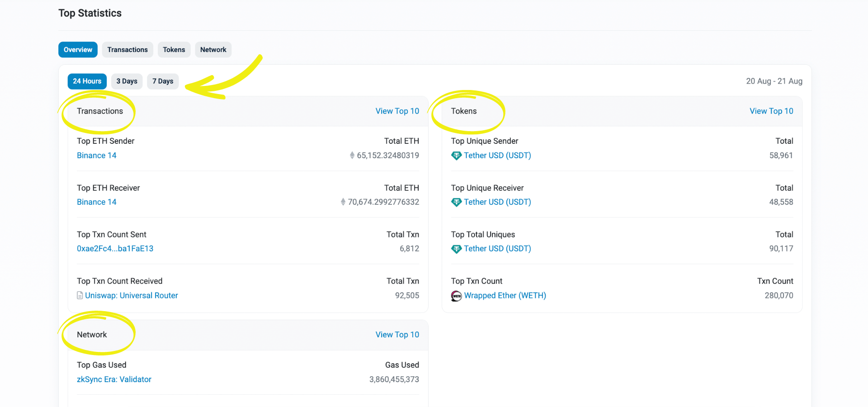Open the Overview tab
The width and height of the screenshot is (868, 407).
78,50
